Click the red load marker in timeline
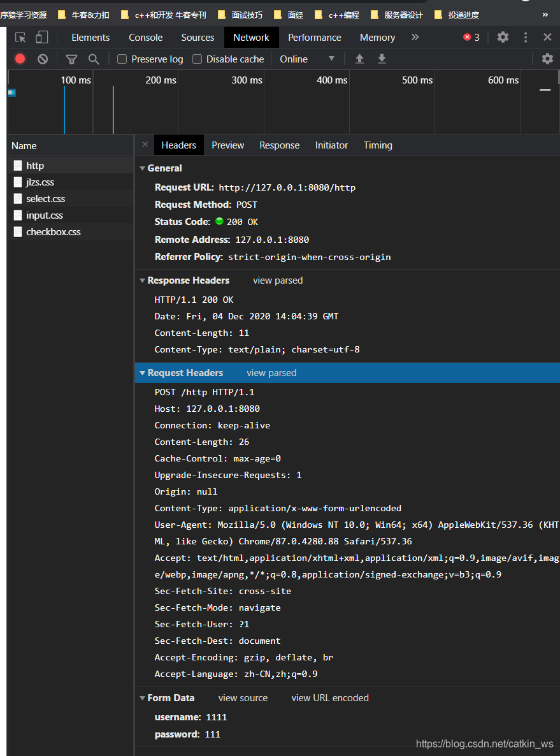Viewport: 560px width, 756px height. click(113, 110)
